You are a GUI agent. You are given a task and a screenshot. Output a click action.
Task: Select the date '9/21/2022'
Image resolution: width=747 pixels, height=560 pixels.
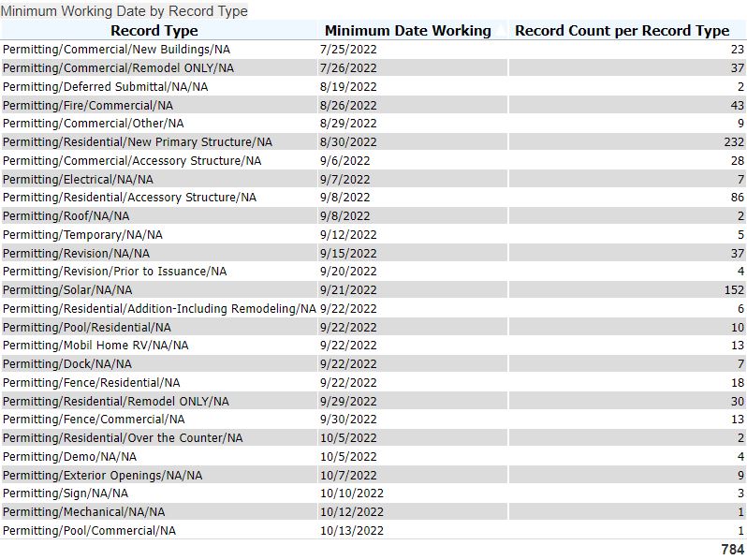tap(348, 289)
